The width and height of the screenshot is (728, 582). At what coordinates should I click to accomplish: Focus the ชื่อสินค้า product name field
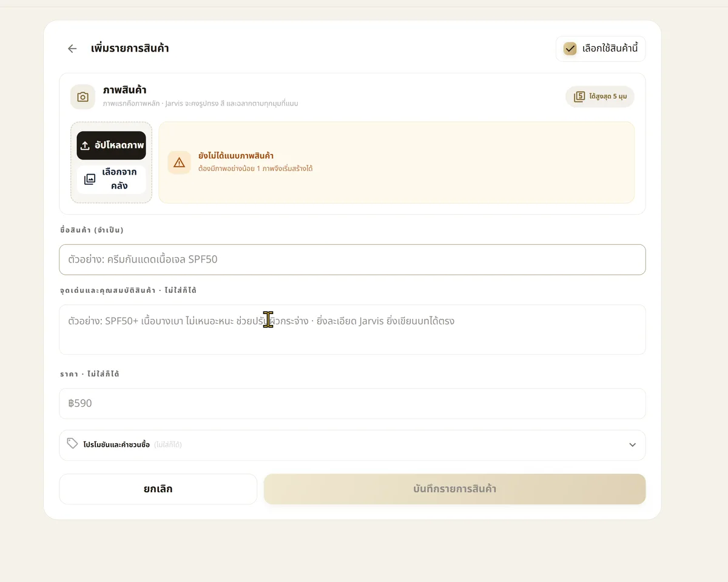point(352,259)
